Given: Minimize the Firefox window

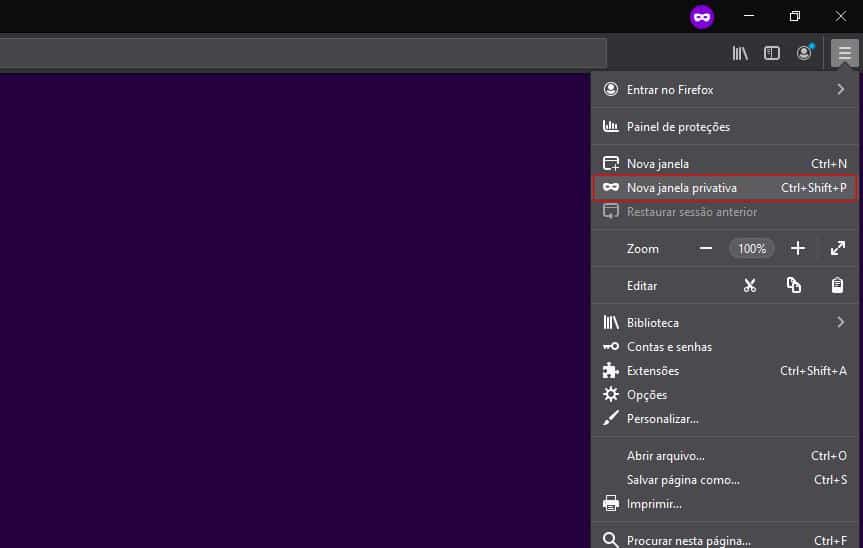Looking at the screenshot, I should (749, 16).
